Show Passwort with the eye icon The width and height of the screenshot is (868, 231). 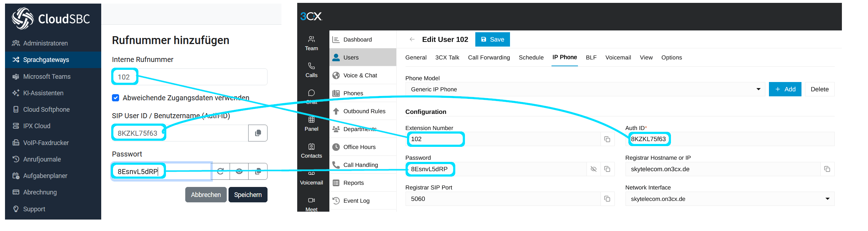point(239,171)
